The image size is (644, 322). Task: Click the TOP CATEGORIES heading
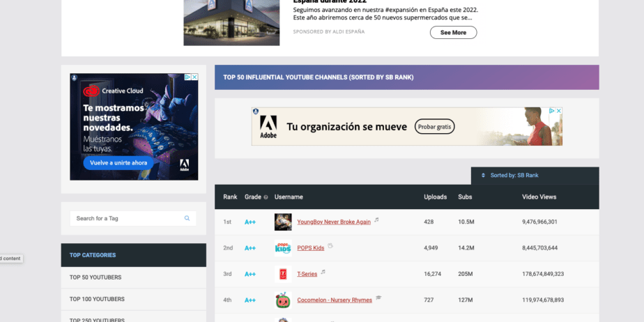[93, 255]
